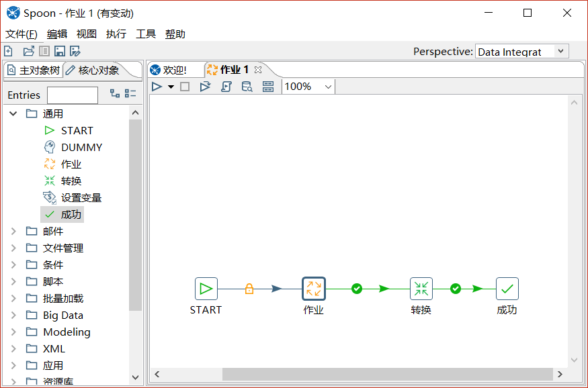Switch to the 核心对象 tab
Screen dimensions: 588x388
pos(93,70)
